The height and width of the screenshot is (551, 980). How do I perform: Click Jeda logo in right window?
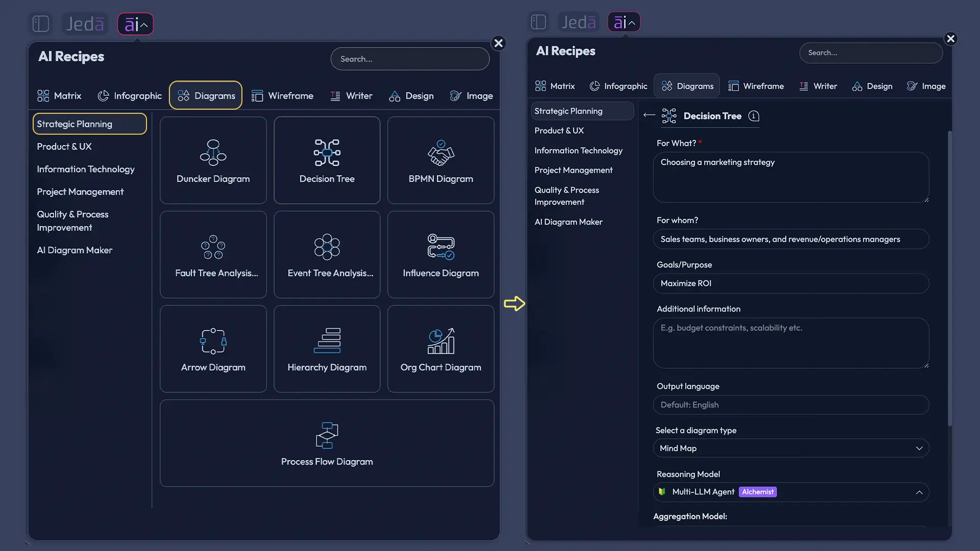pyautogui.click(x=579, y=22)
